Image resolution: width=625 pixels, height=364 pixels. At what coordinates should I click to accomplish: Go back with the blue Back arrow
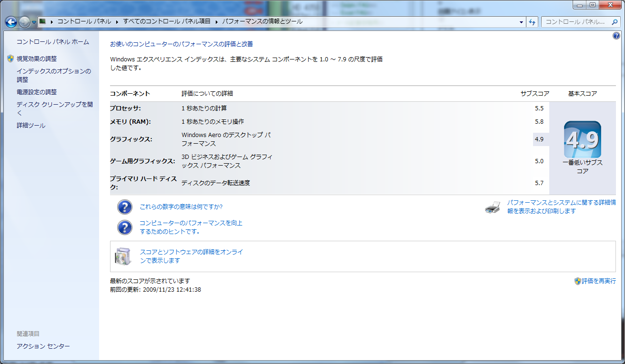tap(11, 22)
